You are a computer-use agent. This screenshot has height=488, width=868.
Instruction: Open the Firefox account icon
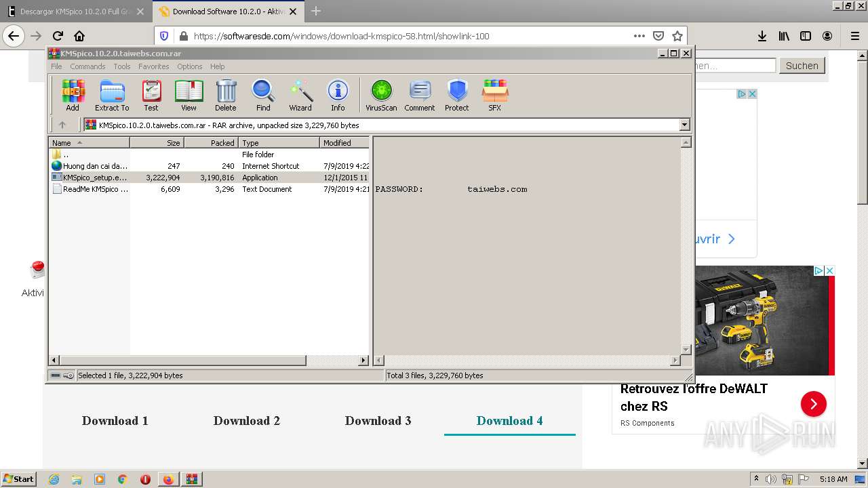coord(827,36)
